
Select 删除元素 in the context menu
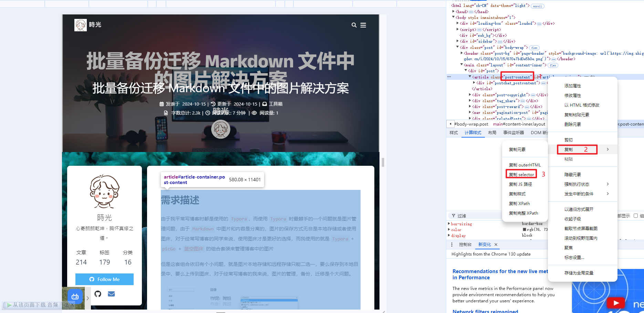(572, 125)
